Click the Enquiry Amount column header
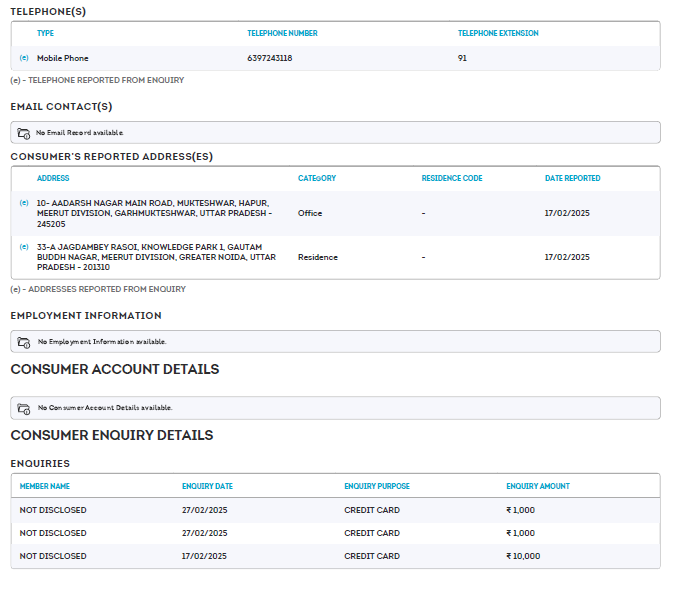This screenshot has width=673, height=602. [538, 486]
